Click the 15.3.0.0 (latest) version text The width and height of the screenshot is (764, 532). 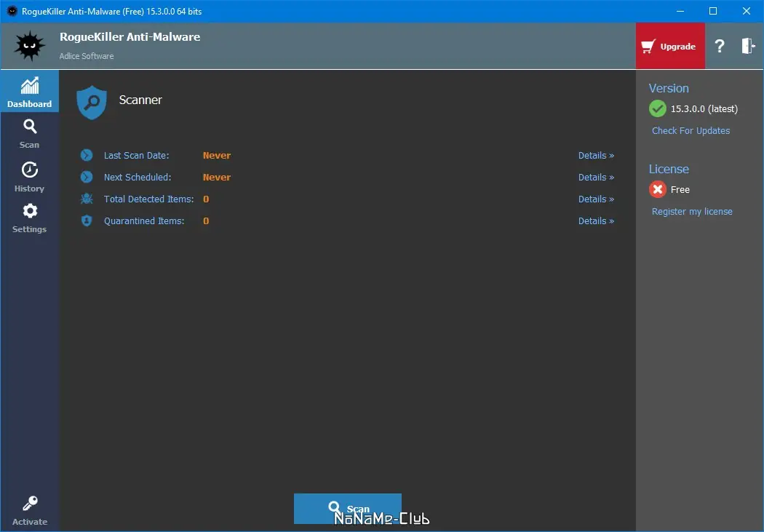click(x=704, y=108)
